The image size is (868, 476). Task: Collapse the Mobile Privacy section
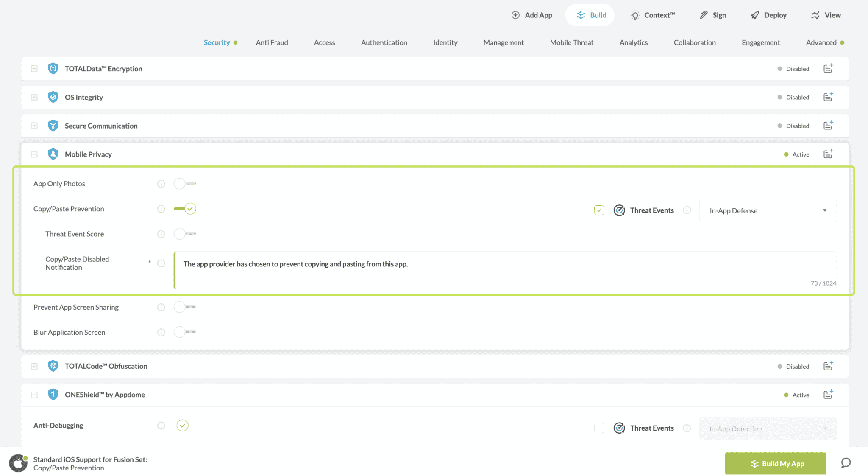click(34, 154)
